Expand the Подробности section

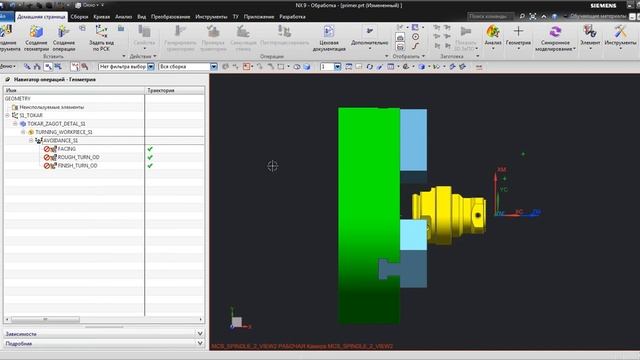click(200, 343)
